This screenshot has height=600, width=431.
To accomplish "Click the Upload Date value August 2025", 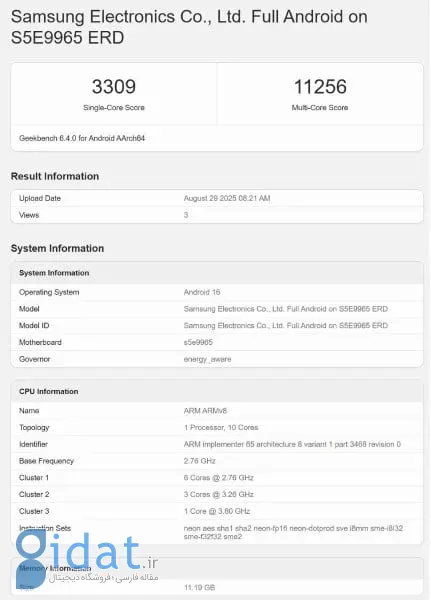I will [x=227, y=198].
